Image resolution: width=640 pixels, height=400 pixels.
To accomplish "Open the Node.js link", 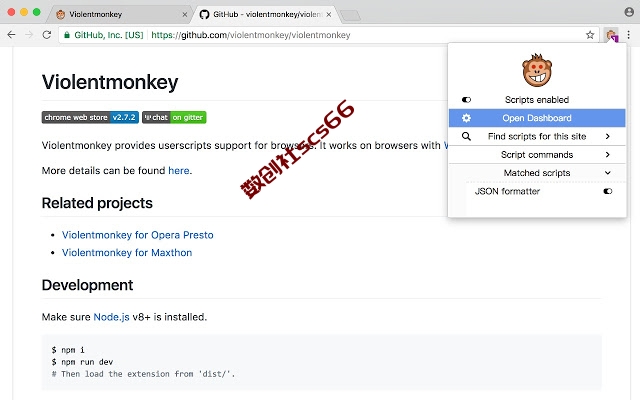I will tap(111, 317).
